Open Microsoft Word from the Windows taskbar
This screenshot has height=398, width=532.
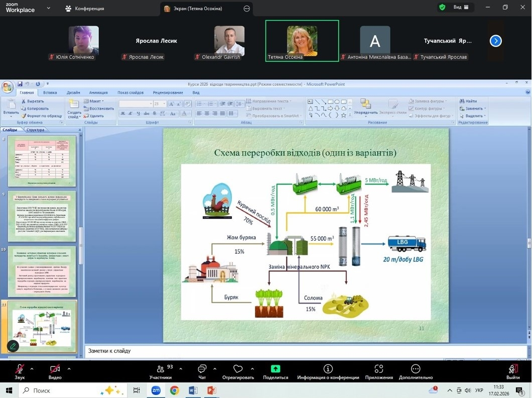coord(193,390)
